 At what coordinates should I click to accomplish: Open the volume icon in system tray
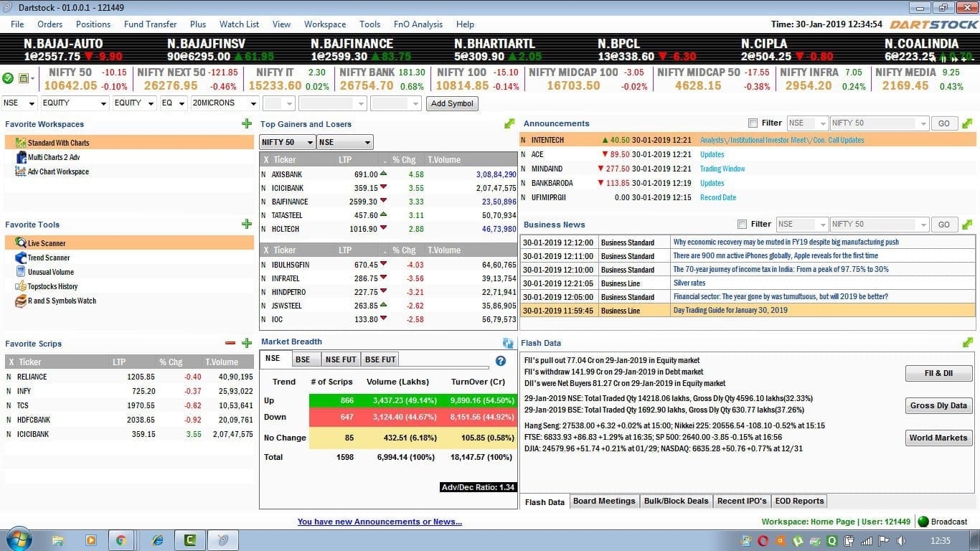pos(901,540)
